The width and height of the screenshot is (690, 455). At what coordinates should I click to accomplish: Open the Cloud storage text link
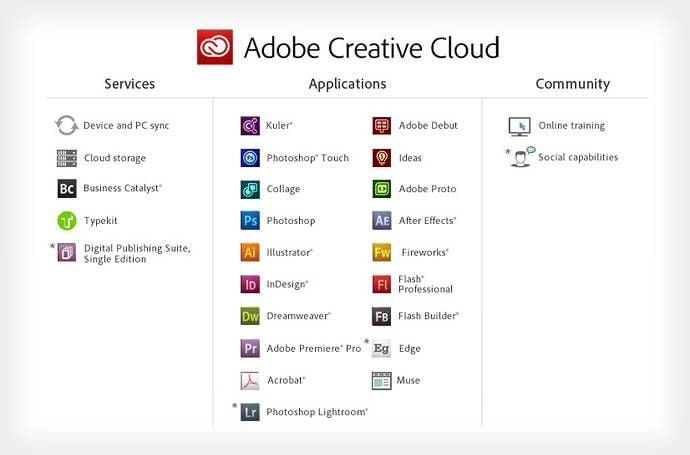(x=115, y=158)
